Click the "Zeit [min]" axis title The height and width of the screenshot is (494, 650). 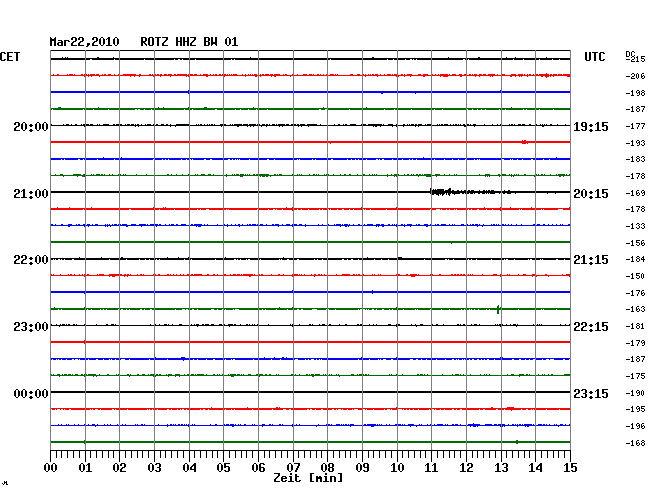pyautogui.click(x=308, y=478)
